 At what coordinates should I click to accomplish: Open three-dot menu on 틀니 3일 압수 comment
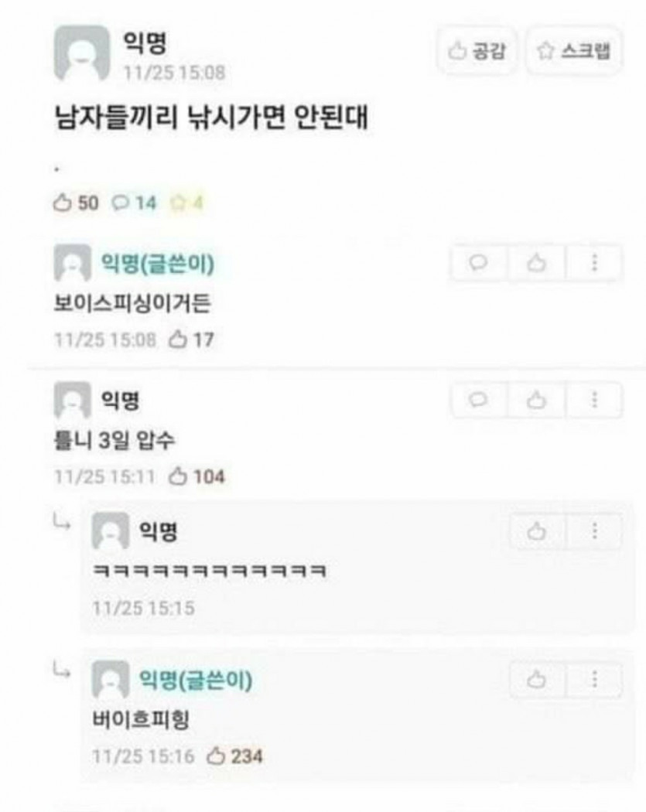(x=594, y=400)
